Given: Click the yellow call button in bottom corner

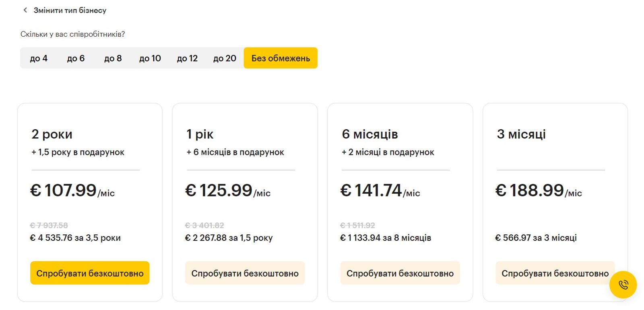Looking at the screenshot, I should 623,285.
